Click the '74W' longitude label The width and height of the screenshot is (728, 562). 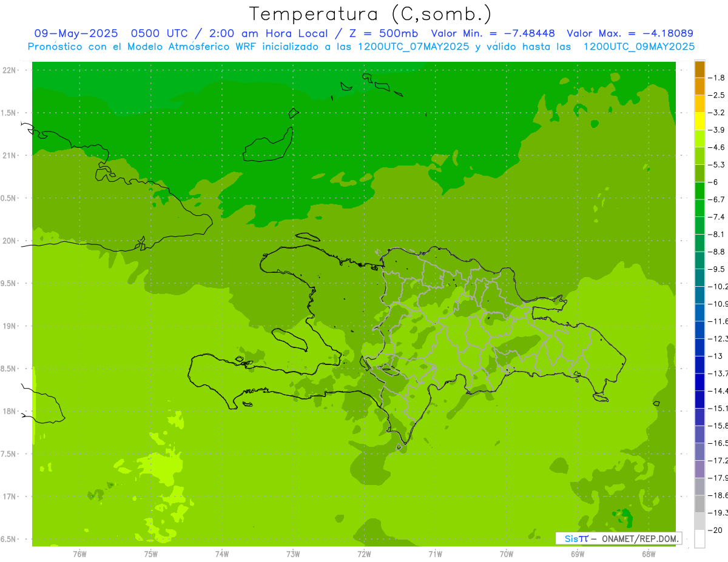[222, 554]
